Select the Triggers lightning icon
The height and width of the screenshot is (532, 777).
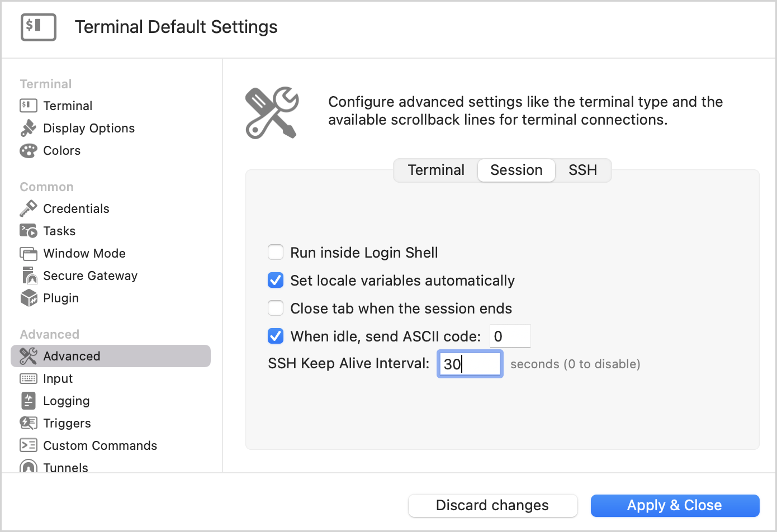28,423
